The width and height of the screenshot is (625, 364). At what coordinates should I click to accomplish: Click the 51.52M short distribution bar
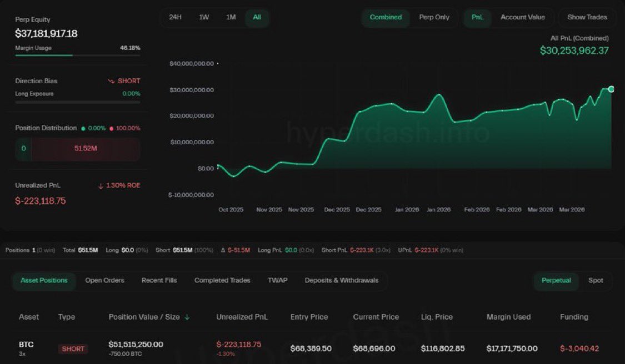click(86, 149)
